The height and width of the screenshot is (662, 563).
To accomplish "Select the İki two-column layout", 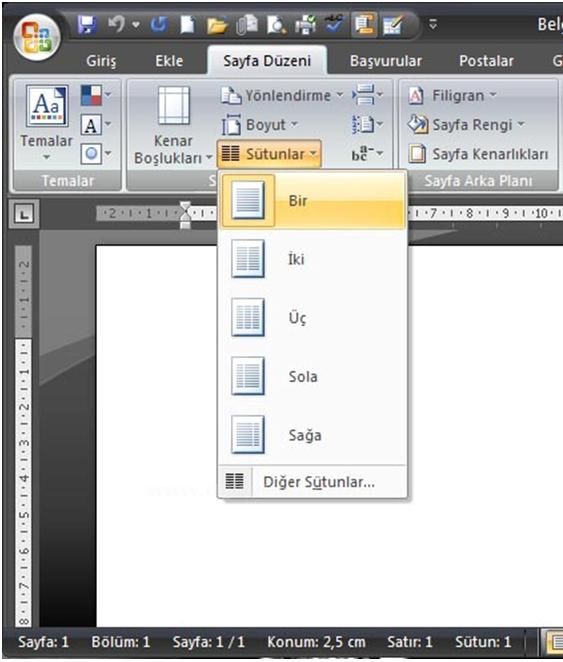I will (x=312, y=259).
